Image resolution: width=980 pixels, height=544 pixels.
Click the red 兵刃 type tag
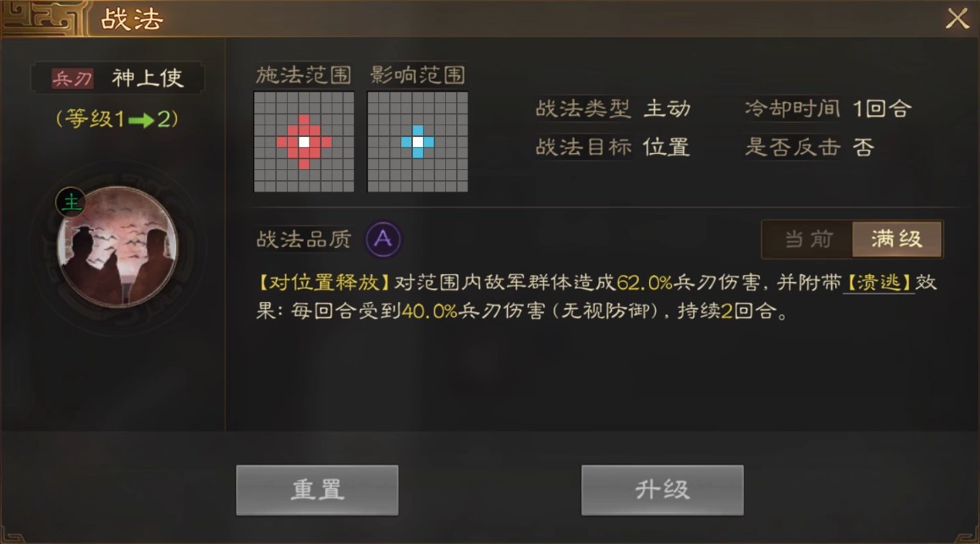(x=73, y=78)
